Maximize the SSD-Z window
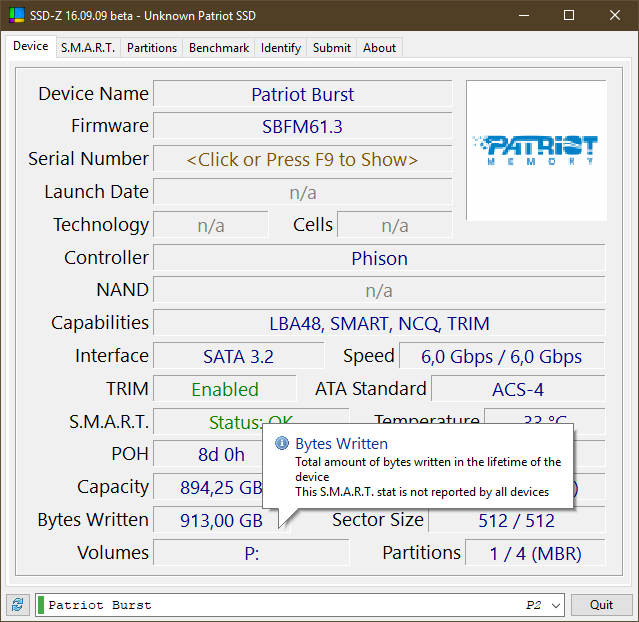 pos(569,15)
